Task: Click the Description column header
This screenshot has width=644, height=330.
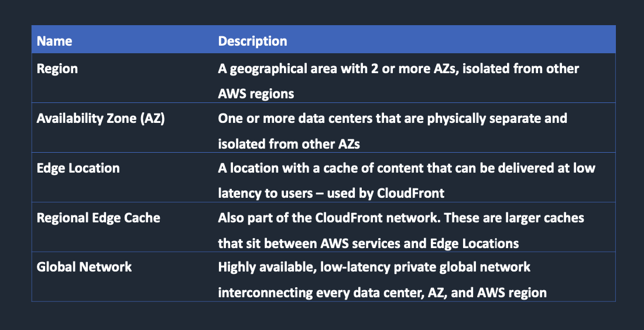Action: coord(252,41)
